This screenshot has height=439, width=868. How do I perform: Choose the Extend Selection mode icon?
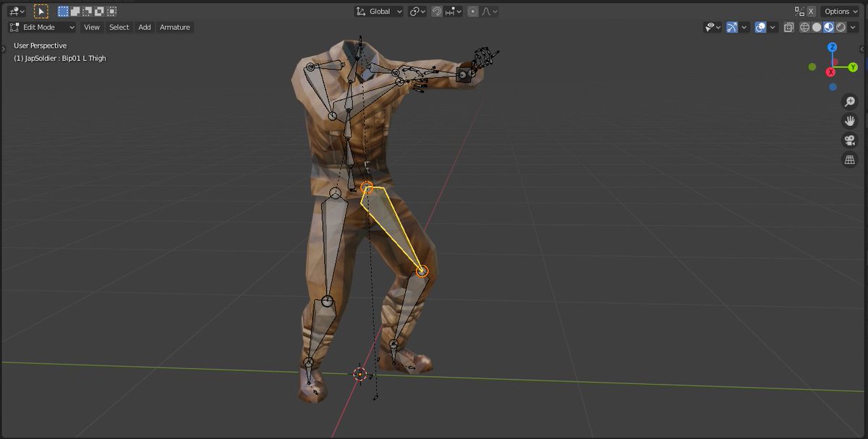75,12
